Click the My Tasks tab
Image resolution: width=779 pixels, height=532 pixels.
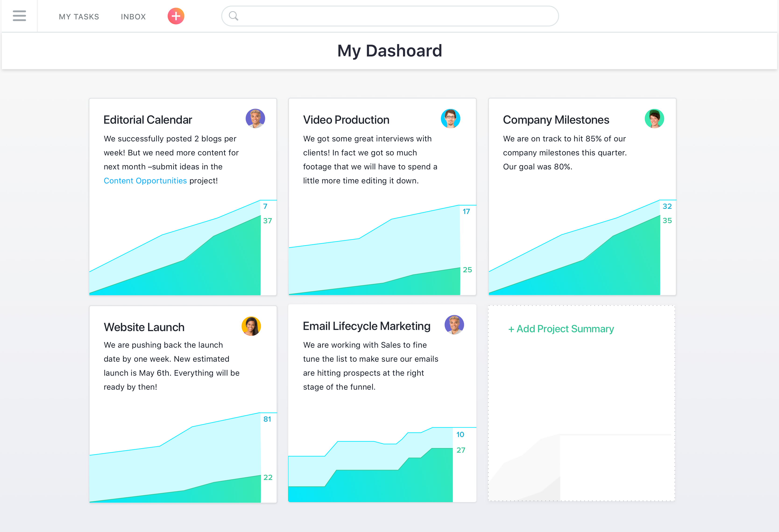78,16
